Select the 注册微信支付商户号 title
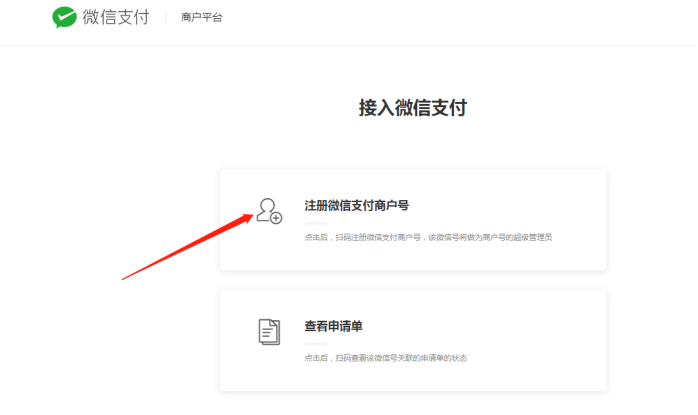The height and width of the screenshot is (415, 698). click(356, 206)
